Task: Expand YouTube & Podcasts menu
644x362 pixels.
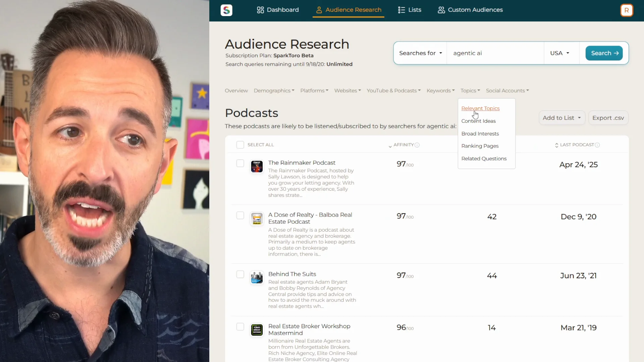Action: click(393, 90)
